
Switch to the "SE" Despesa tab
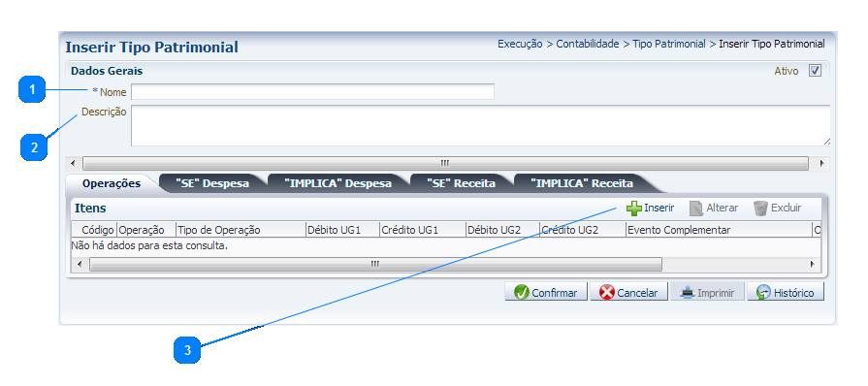pos(212,183)
